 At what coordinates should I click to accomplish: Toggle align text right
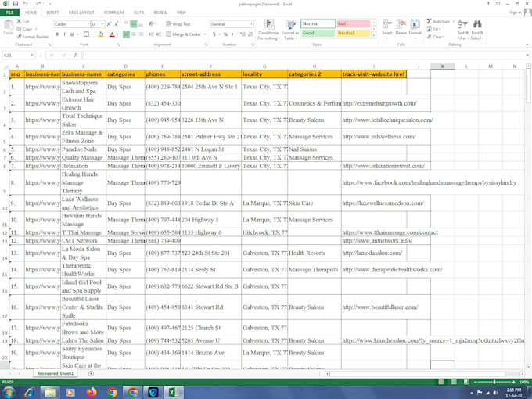tap(141, 34)
